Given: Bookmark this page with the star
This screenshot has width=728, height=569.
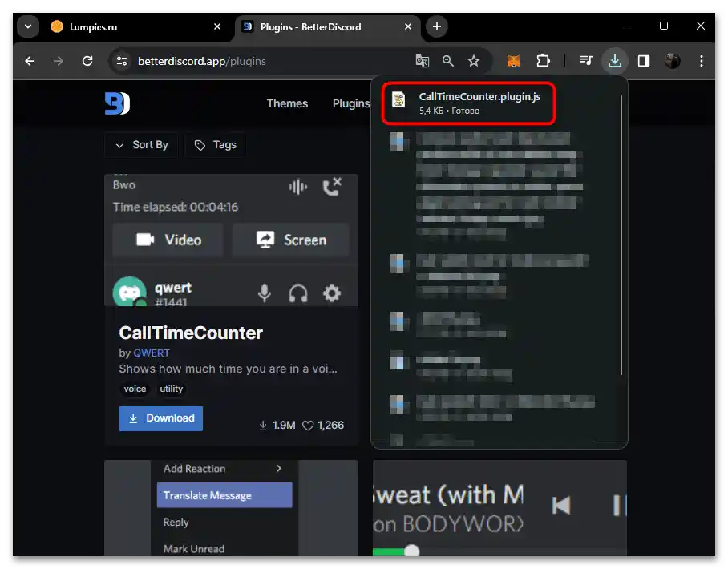Looking at the screenshot, I should [474, 61].
